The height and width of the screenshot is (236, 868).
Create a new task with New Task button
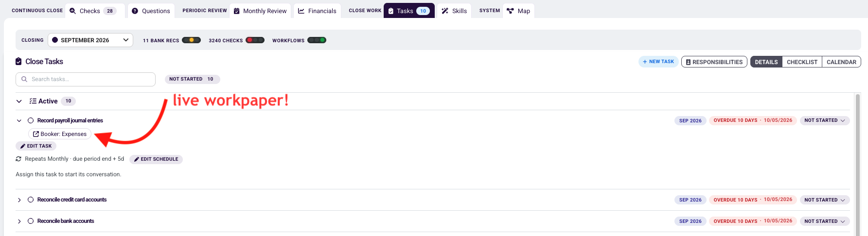[x=658, y=62]
